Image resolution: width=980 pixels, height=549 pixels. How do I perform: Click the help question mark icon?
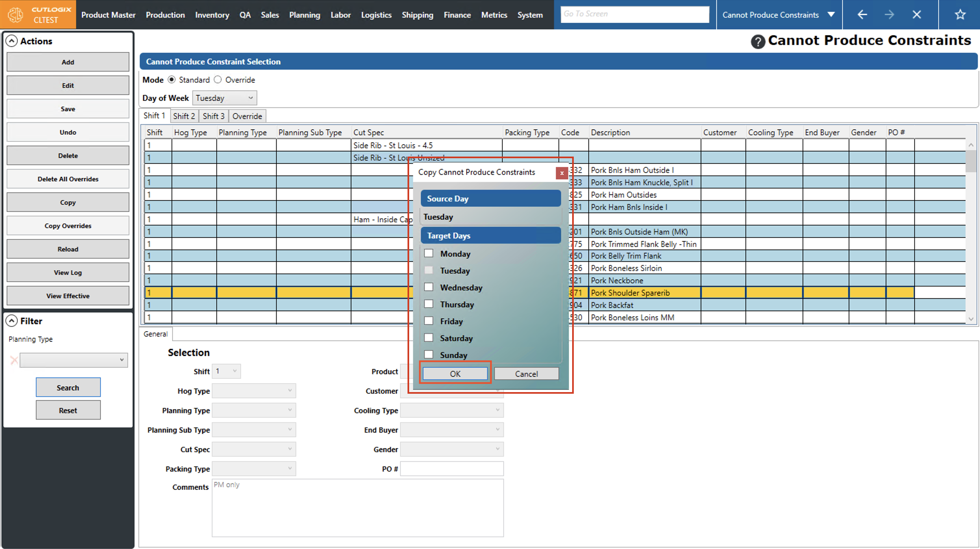click(x=758, y=42)
